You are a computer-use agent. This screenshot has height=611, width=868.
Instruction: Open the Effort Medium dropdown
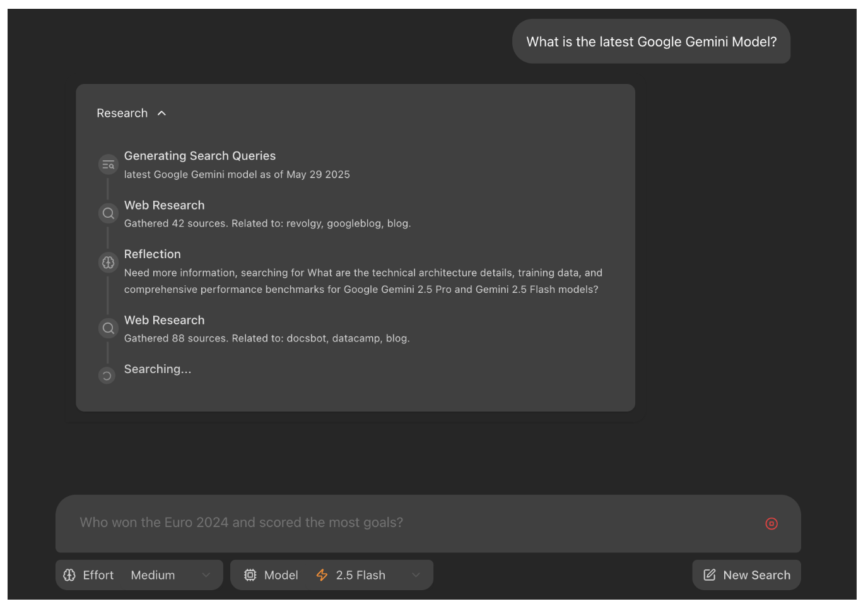tap(170, 575)
